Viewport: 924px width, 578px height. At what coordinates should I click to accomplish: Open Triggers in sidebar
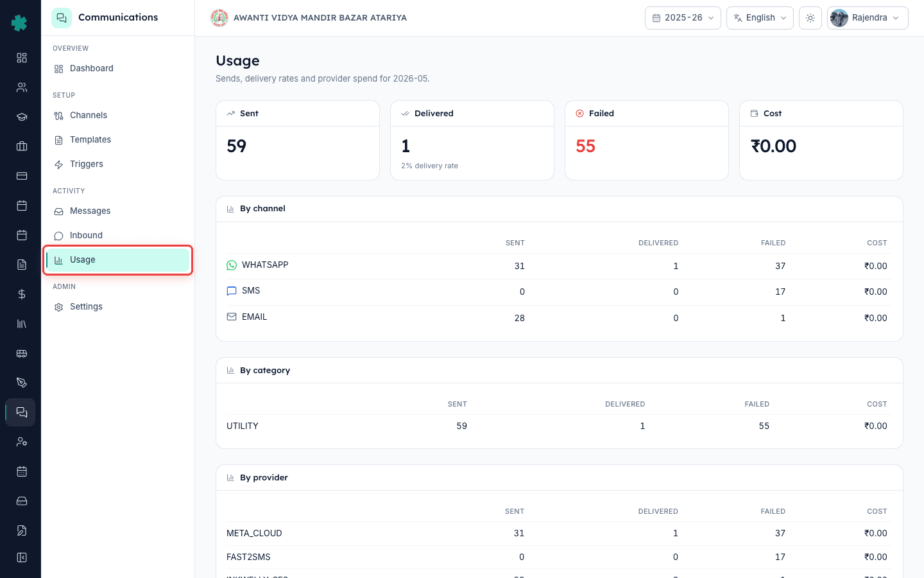coord(118,164)
